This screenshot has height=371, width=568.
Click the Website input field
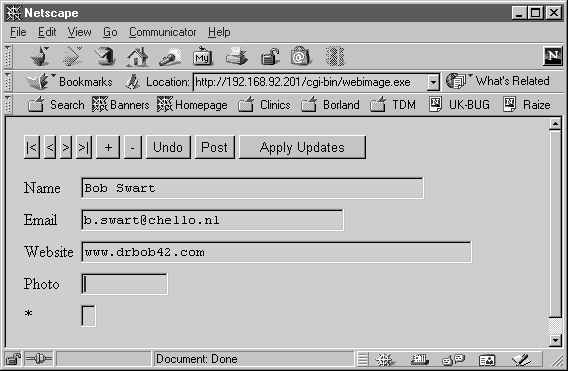pyautogui.click(x=276, y=252)
